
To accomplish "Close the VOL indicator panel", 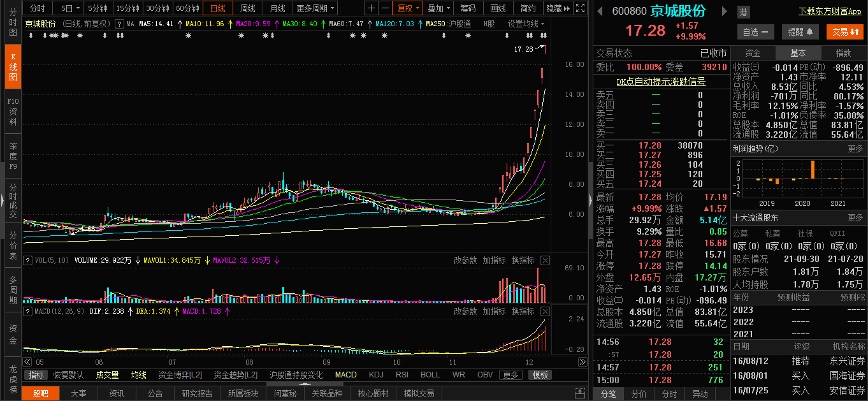I will point(545,260).
